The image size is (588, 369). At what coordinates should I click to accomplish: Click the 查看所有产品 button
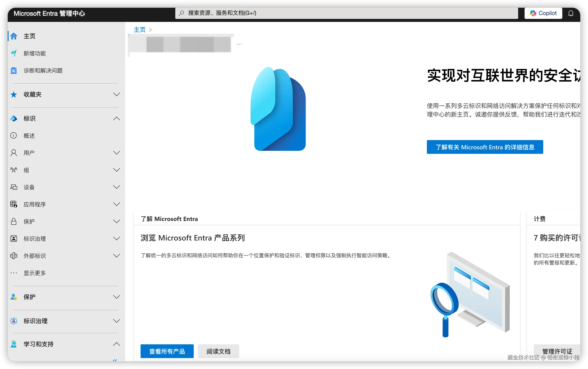click(x=167, y=351)
